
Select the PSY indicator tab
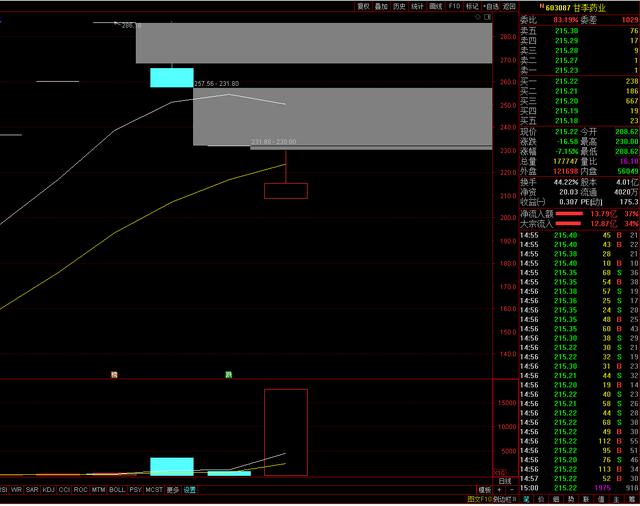(x=135, y=489)
